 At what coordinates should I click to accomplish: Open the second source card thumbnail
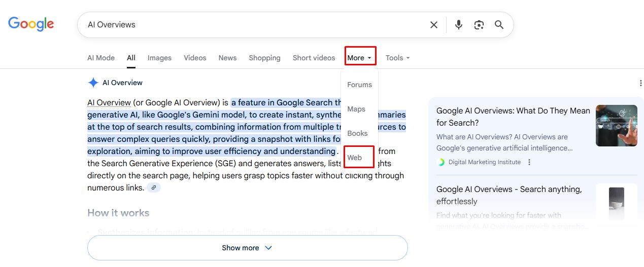617,203
